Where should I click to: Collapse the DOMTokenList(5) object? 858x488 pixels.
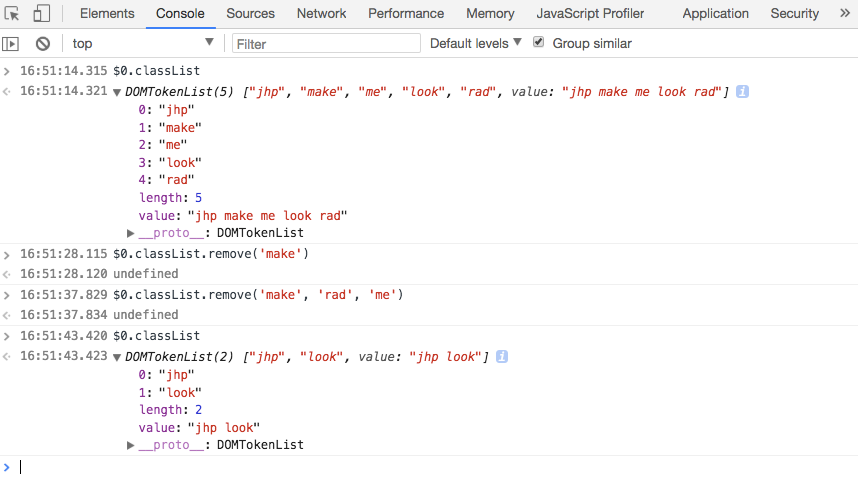click(118, 92)
